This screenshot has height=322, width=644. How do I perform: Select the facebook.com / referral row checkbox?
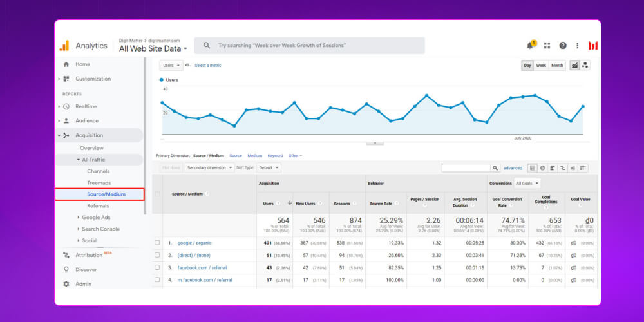[157, 267]
